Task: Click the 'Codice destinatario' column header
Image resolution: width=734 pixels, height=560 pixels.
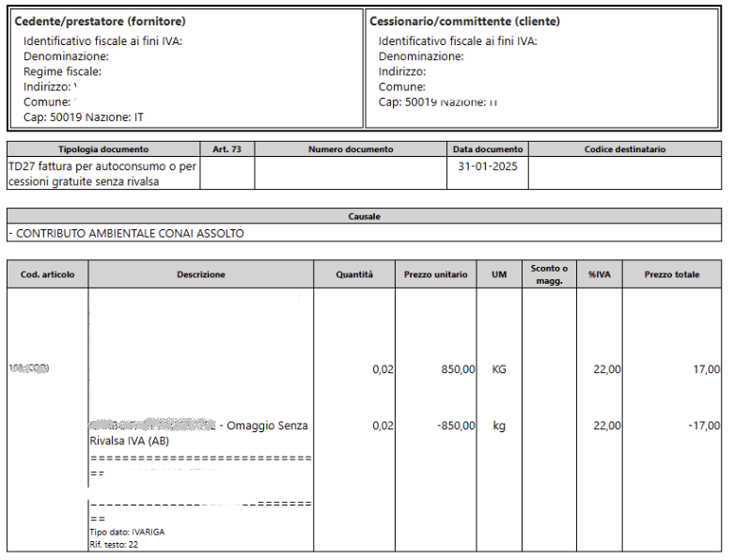Action: pos(625,149)
